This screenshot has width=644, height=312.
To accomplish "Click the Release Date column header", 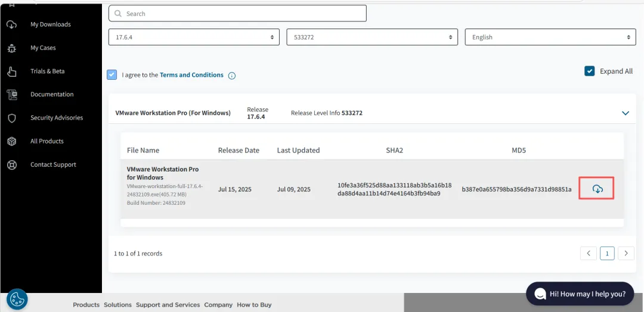I will 239,151.
